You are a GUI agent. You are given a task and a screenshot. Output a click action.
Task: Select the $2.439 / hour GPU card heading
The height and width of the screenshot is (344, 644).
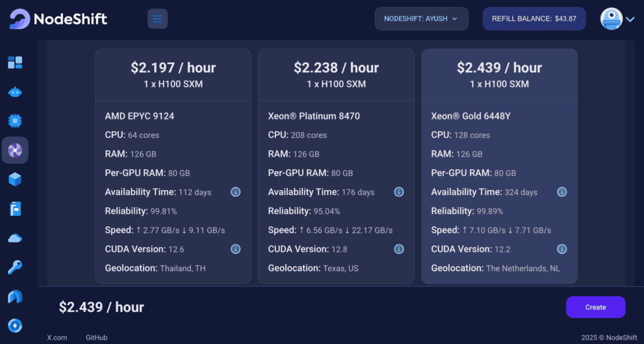tap(499, 68)
